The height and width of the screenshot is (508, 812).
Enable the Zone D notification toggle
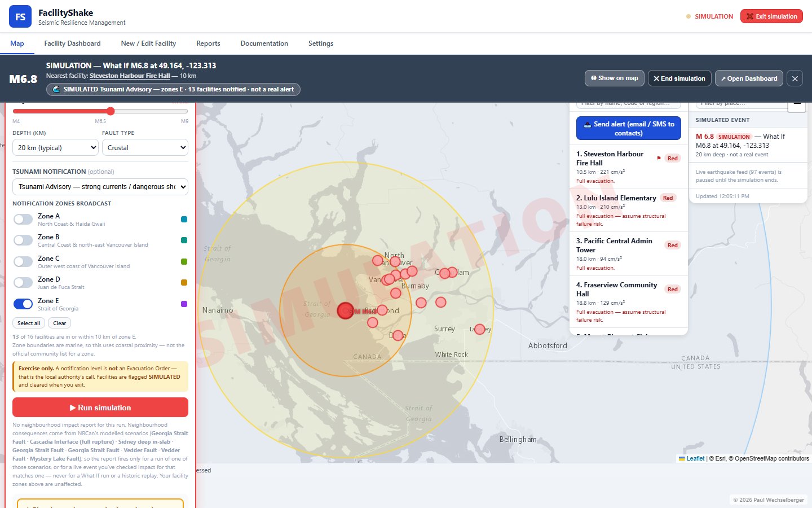click(x=23, y=282)
